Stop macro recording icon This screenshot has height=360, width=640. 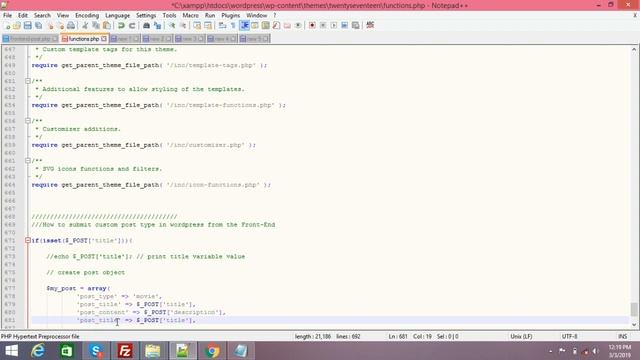pos(323,26)
